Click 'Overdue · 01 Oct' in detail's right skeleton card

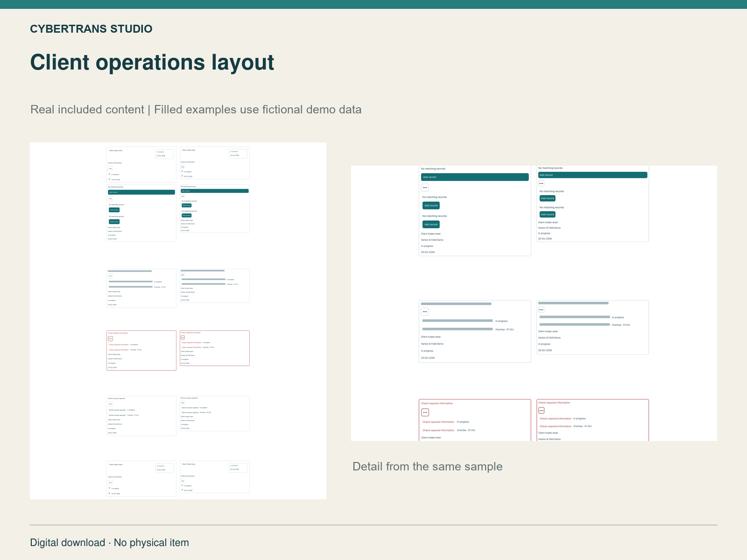coord(621,325)
